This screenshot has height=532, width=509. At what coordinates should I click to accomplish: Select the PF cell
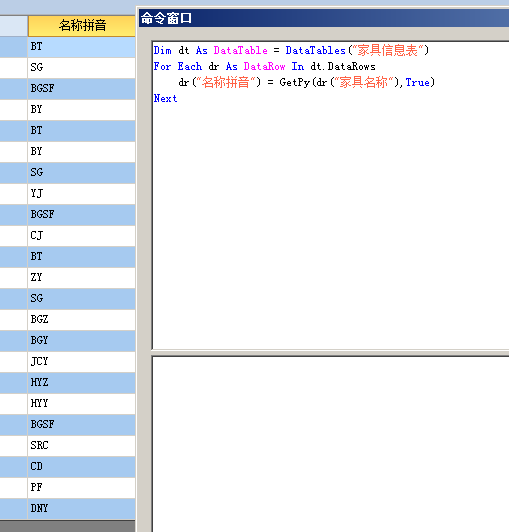tap(82, 488)
